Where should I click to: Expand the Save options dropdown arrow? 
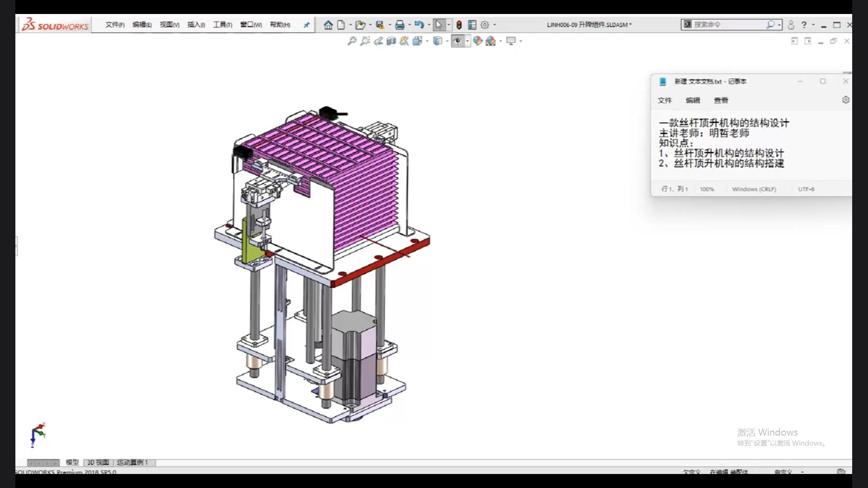pyautogui.click(x=390, y=25)
